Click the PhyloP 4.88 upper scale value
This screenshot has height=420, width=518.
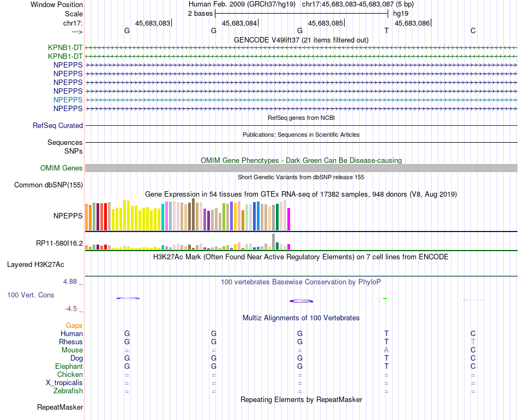coord(70,282)
